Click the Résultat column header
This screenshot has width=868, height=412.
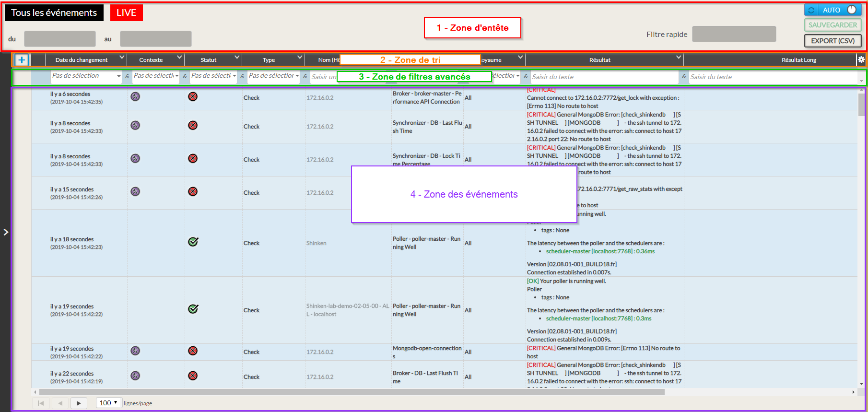click(599, 60)
